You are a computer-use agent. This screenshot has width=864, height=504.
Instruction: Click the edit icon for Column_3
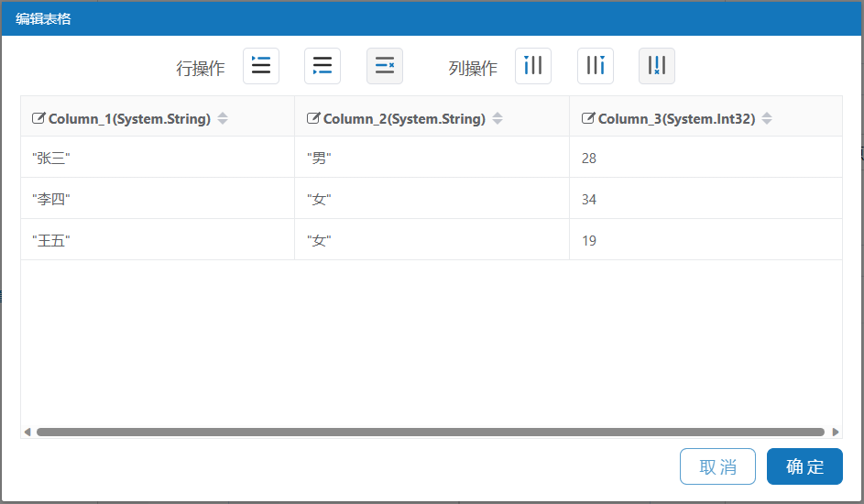588,118
